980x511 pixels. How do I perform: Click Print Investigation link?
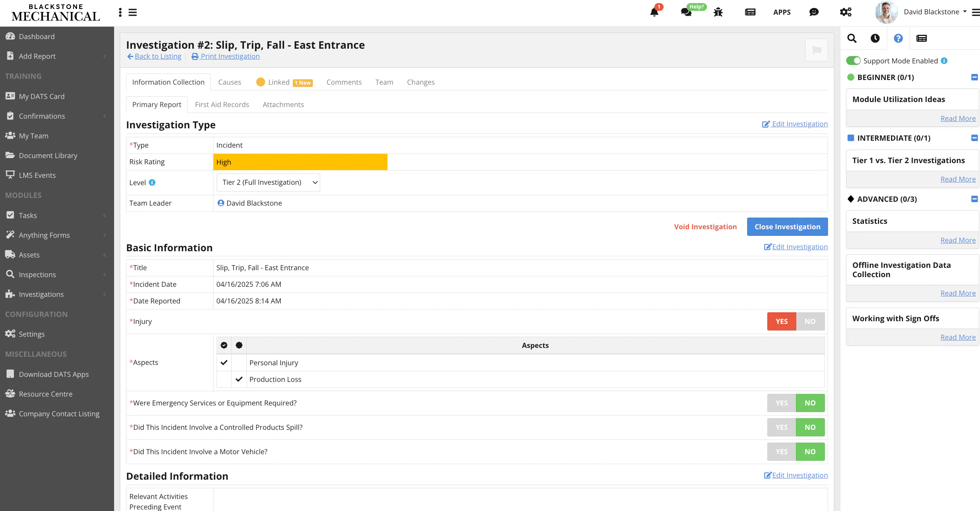pos(226,56)
